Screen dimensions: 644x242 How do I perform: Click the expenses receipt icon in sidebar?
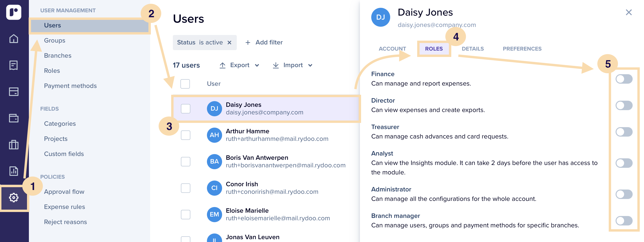click(x=13, y=65)
